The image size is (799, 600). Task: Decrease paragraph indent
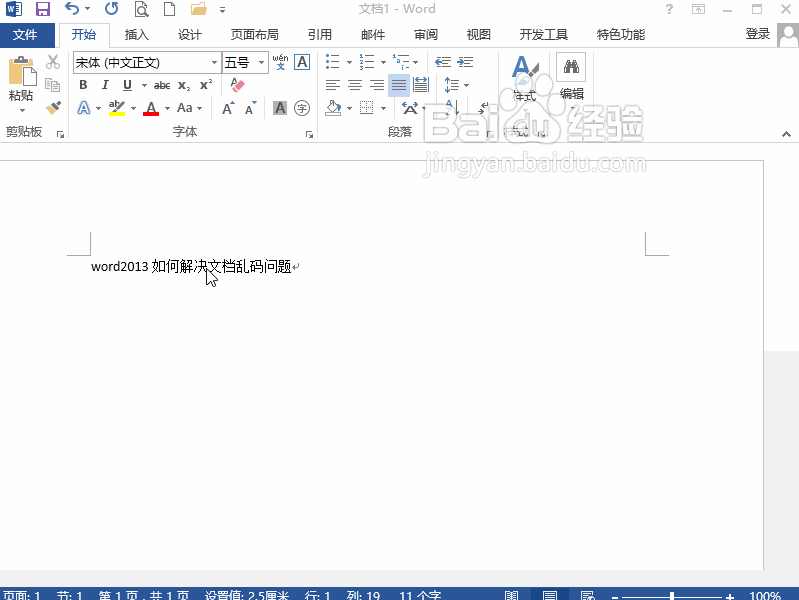tap(443, 62)
